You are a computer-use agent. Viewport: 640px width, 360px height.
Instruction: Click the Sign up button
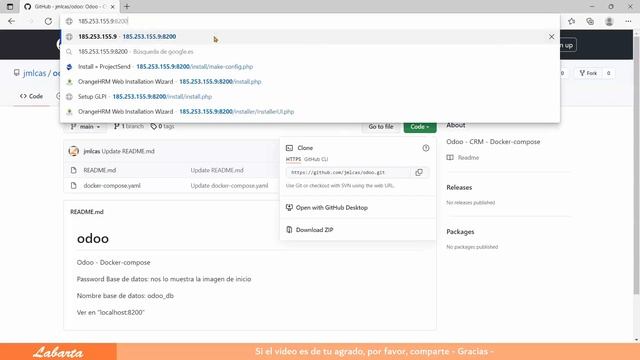point(567,45)
